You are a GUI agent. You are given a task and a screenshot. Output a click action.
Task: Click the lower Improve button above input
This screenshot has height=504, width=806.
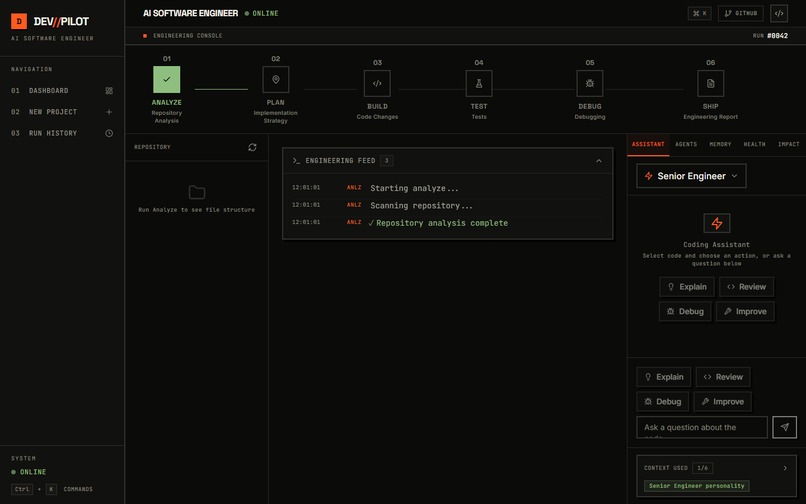(x=722, y=402)
